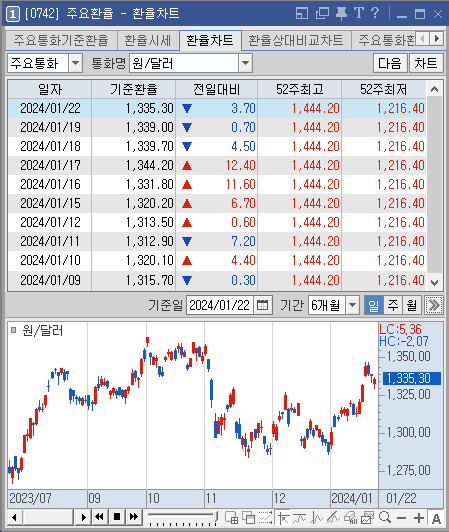449x532 pixels.
Task: Click the 기준환율 column header
Action: tap(134, 89)
